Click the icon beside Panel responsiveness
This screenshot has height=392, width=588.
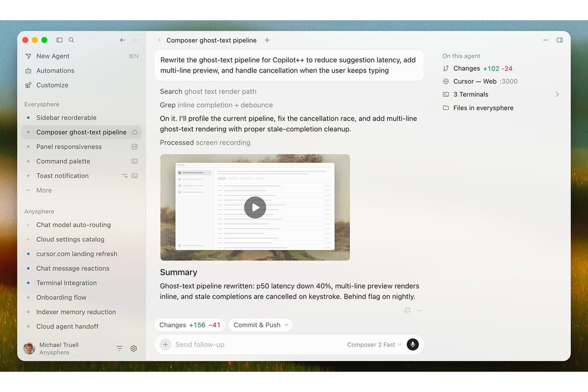[x=135, y=147]
